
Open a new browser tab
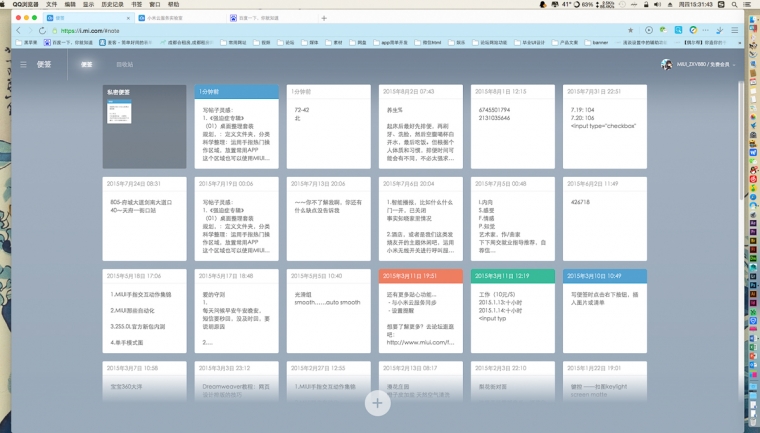pos(324,18)
